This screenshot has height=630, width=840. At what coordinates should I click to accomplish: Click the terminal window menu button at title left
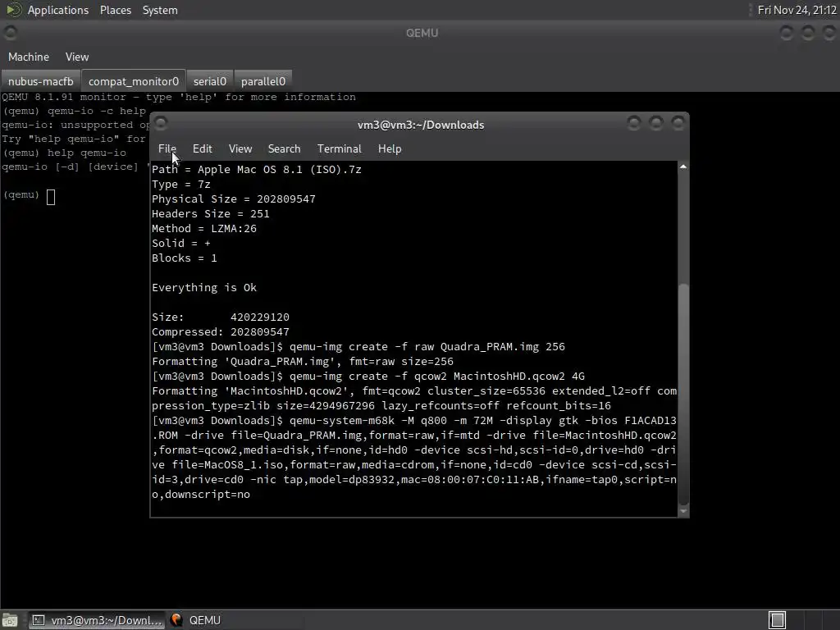click(161, 124)
